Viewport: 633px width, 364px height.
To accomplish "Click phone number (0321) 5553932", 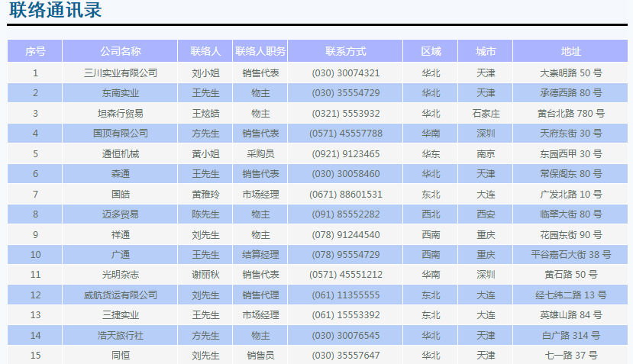I will pyautogui.click(x=345, y=114).
